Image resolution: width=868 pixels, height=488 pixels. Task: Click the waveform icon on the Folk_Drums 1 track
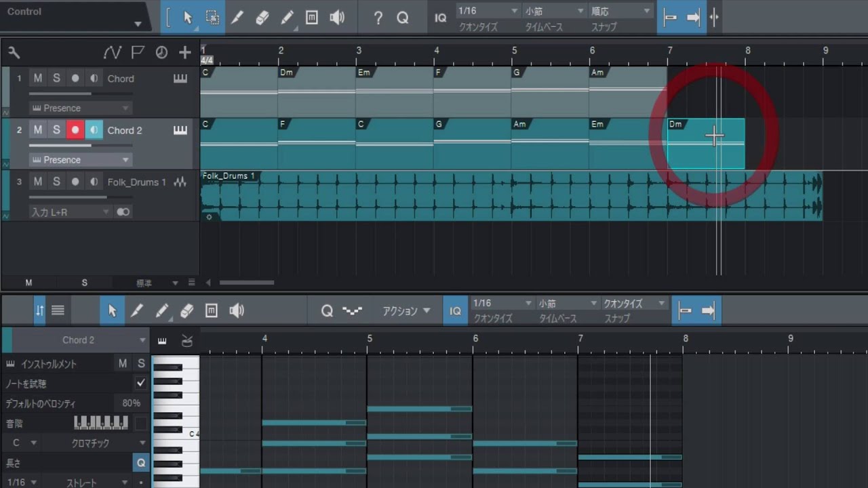[x=180, y=182]
